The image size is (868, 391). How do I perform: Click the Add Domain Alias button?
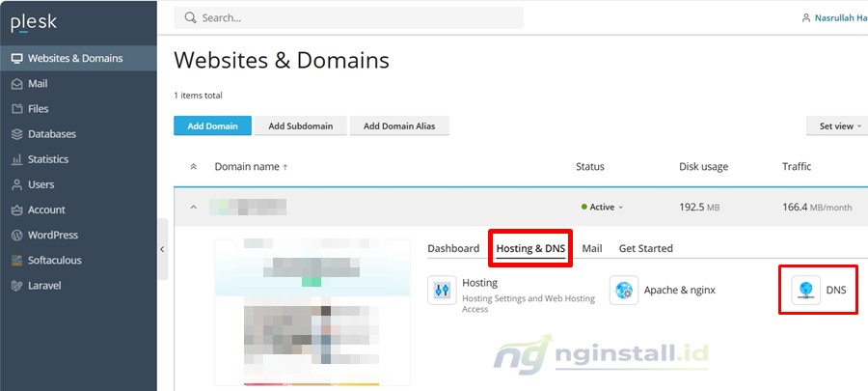point(399,126)
